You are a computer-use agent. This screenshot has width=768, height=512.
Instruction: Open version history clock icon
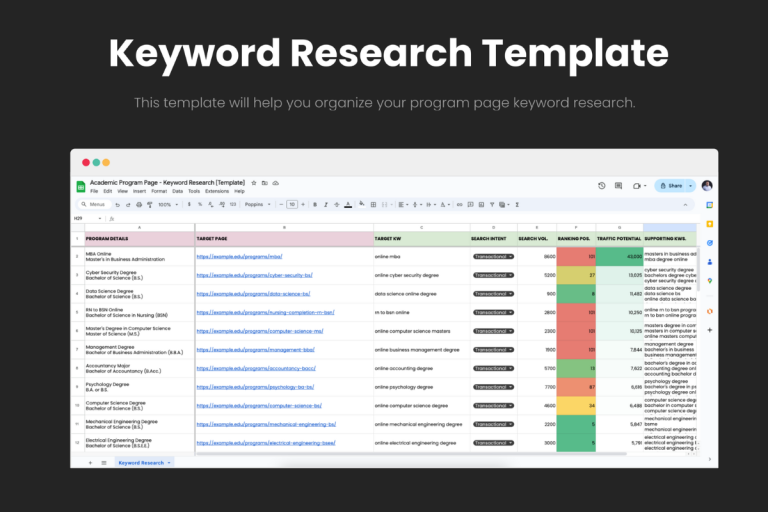coord(601,186)
